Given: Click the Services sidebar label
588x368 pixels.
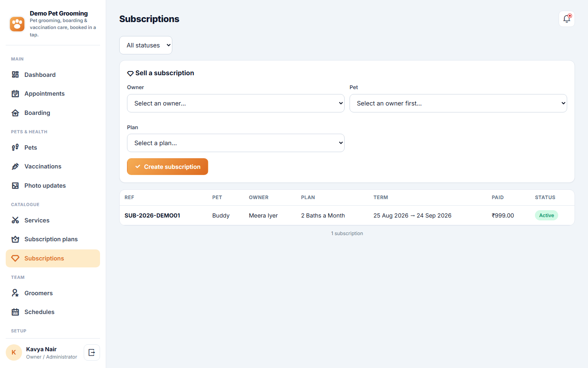Looking at the screenshot, I should coord(37,220).
